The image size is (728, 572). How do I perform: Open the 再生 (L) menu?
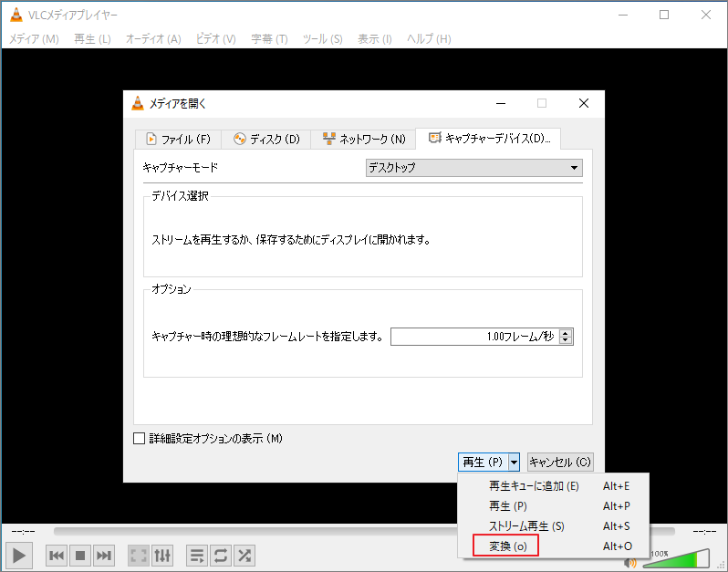tap(92, 39)
